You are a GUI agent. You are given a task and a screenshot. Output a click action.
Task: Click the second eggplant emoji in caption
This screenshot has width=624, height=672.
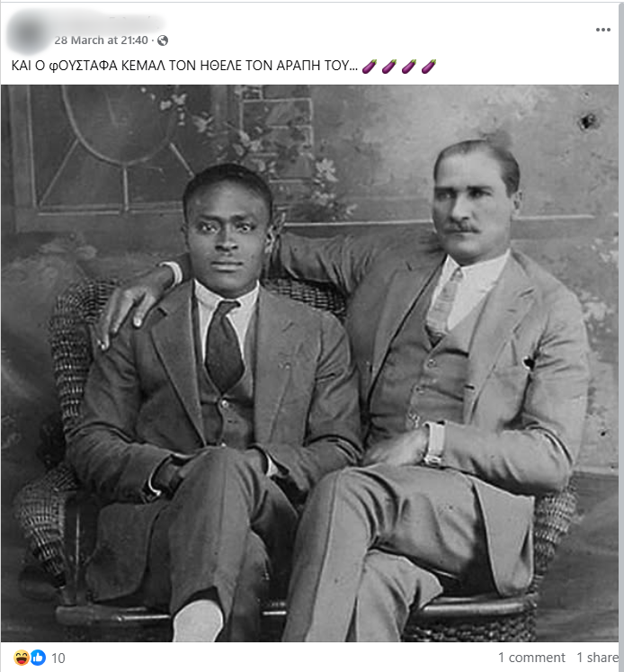click(x=388, y=67)
